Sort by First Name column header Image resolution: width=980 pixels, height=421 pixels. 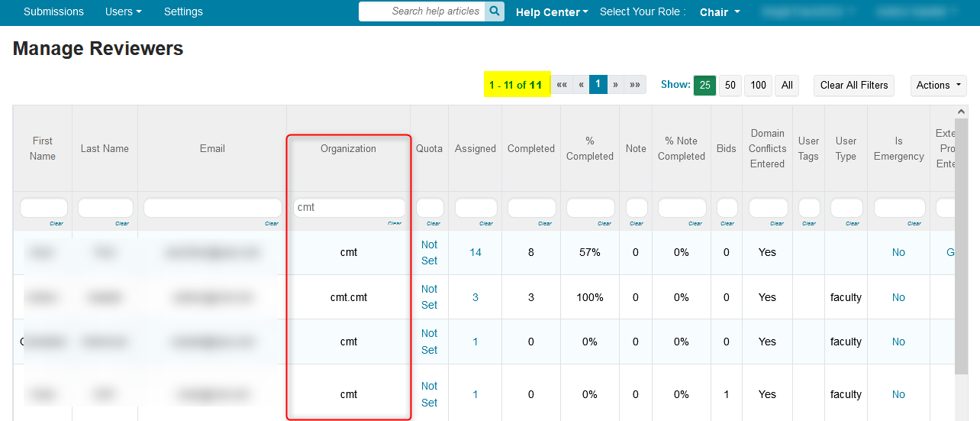pos(43,148)
